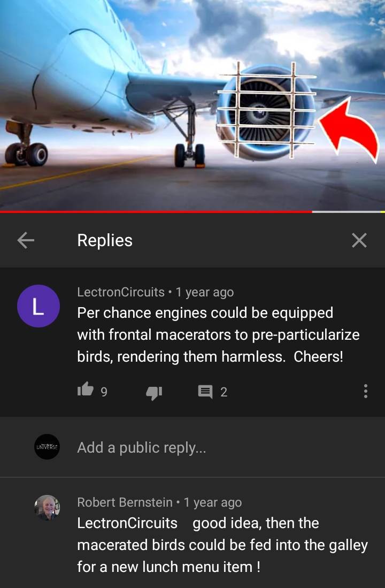Screen dimensions: 385x588
Task: Select LectronCircuits mention in Robert's reply
Action: 127,523
